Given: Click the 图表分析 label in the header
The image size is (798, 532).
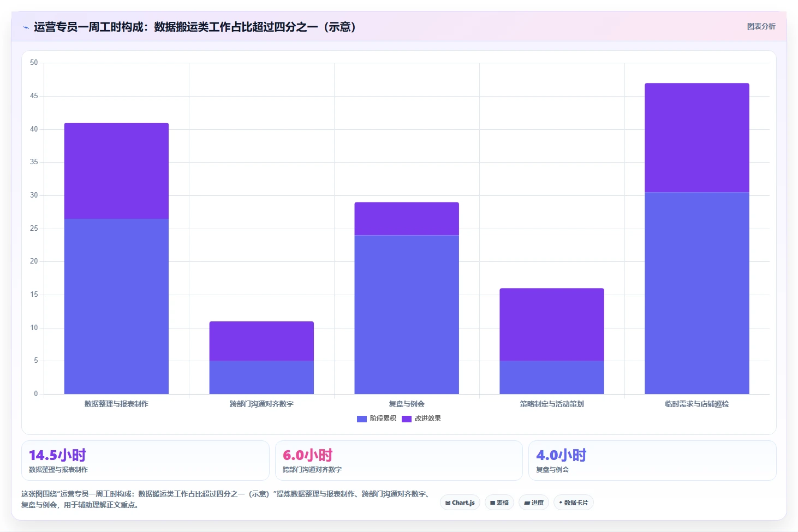Looking at the screenshot, I should click(x=761, y=26).
